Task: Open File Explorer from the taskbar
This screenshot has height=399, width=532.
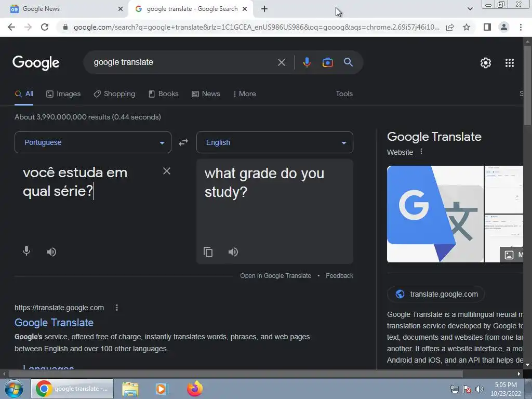Action: click(130, 389)
